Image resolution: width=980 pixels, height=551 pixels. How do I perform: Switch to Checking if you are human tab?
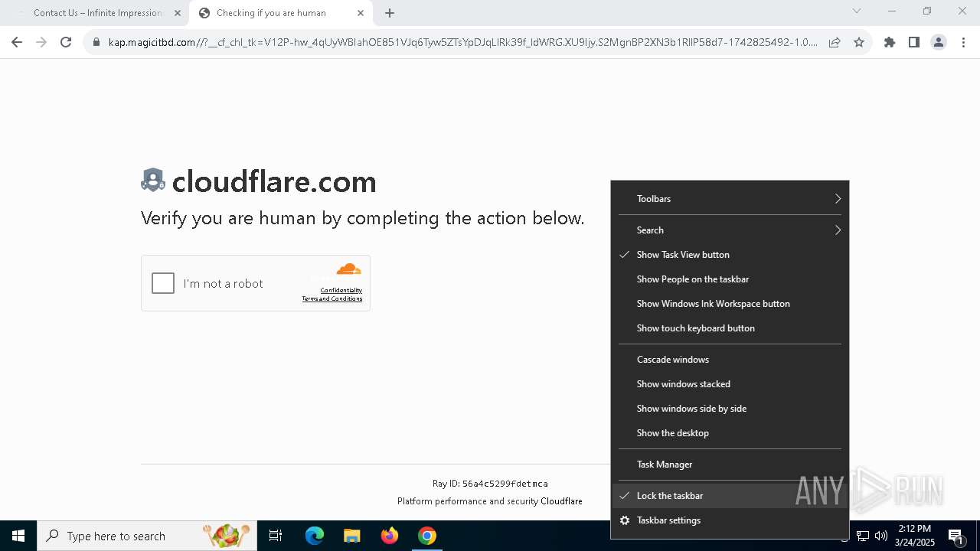(280, 13)
